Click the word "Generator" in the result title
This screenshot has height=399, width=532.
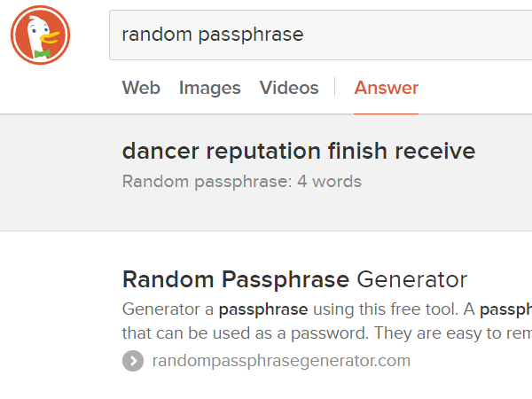click(x=411, y=280)
